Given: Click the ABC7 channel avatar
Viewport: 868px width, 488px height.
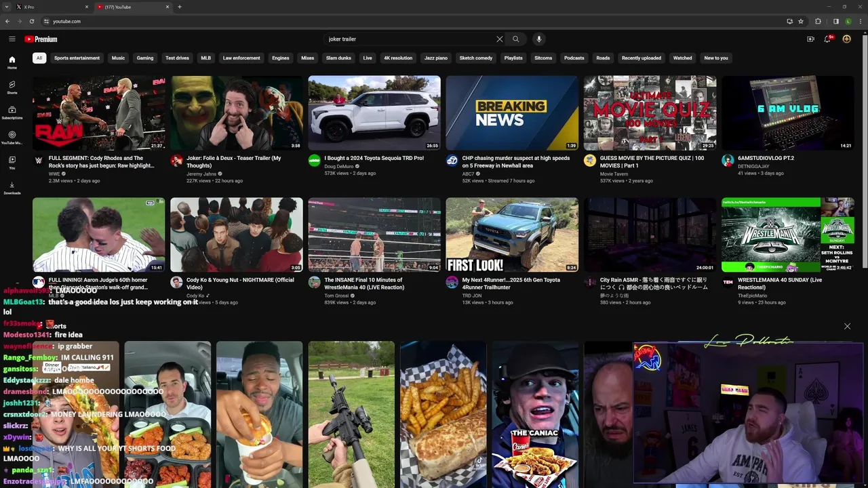Looking at the screenshot, I should (x=452, y=161).
